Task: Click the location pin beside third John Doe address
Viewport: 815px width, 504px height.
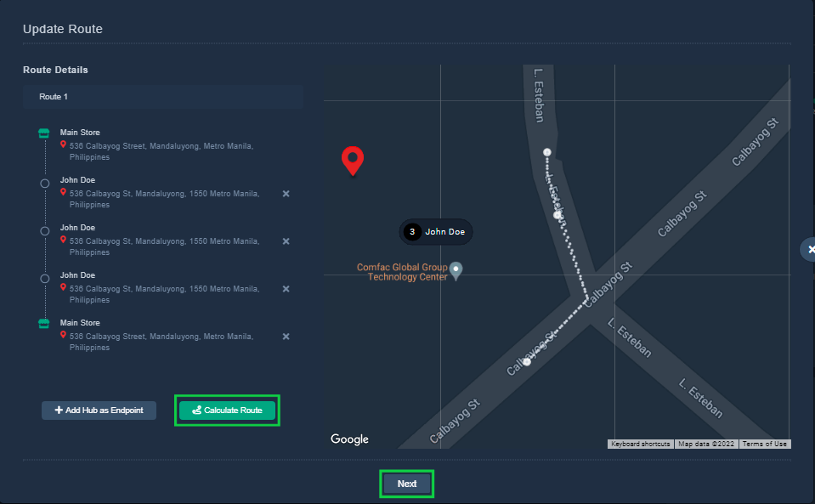Action: pyautogui.click(x=63, y=287)
